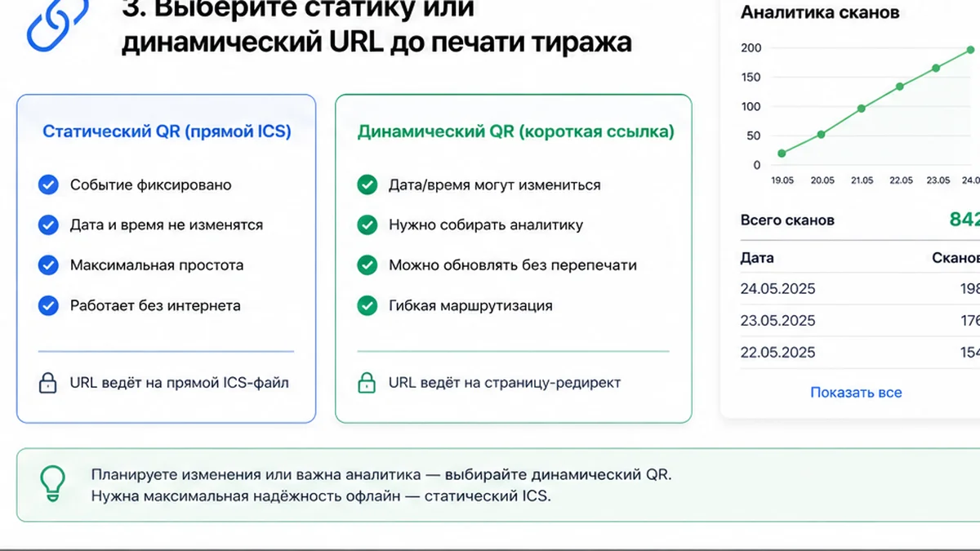
Task: Select the table row dated 24.05.2025
Action: click(x=860, y=289)
